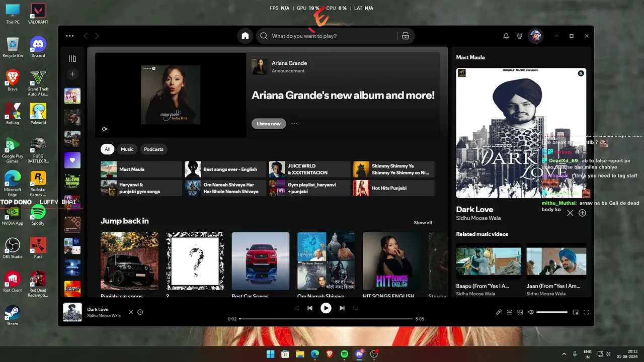The height and width of the screenshot is (362, 644).
Task: Go forward with the right arrow in Spotify
Action: pyautogui.click(x=97, y=36)
